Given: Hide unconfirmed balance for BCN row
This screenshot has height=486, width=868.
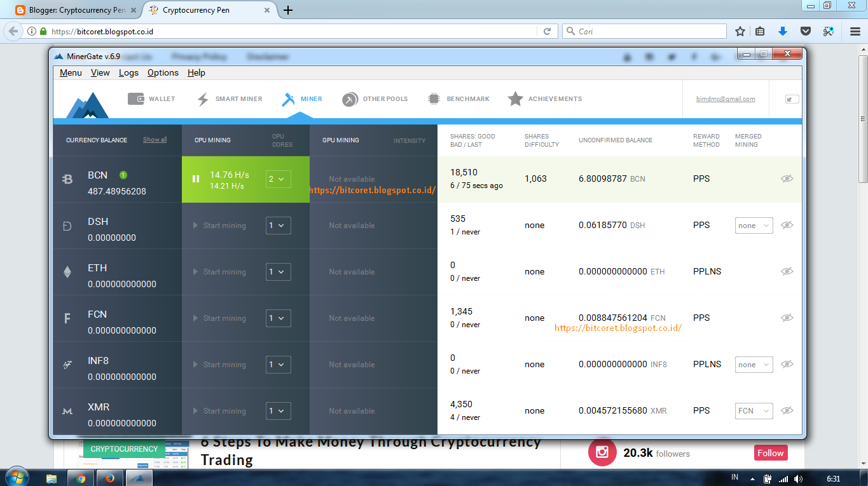Looking at the screenshot, I should click(x=787, y=179).
